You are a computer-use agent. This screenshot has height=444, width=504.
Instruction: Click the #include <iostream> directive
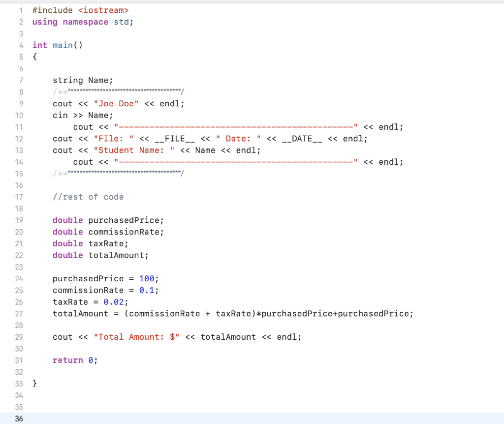pos(81,10)
